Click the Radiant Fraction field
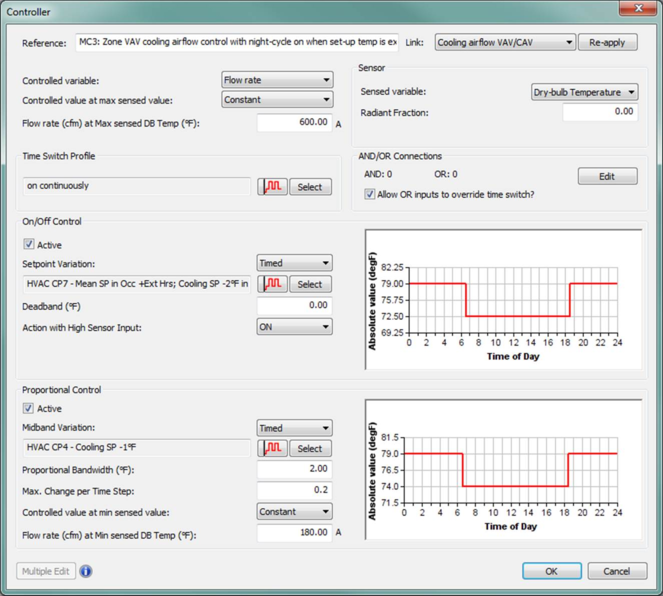The width and height of the screenshot is (663, 596). tap(600, 112)
